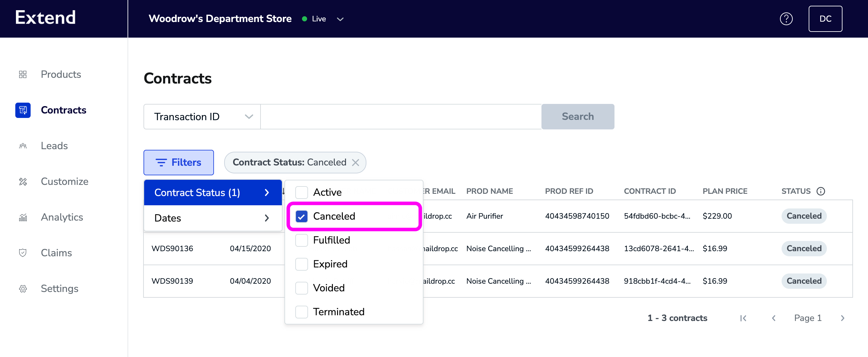Click the Search button
This screenshot has height=357, width=868.
(x=577, y=117)
